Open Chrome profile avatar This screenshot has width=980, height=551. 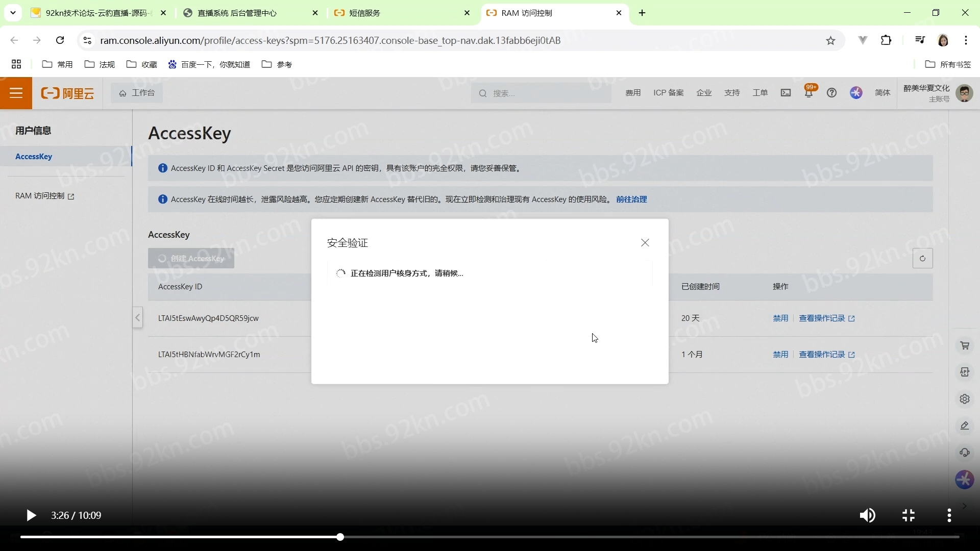click(943, 40)
